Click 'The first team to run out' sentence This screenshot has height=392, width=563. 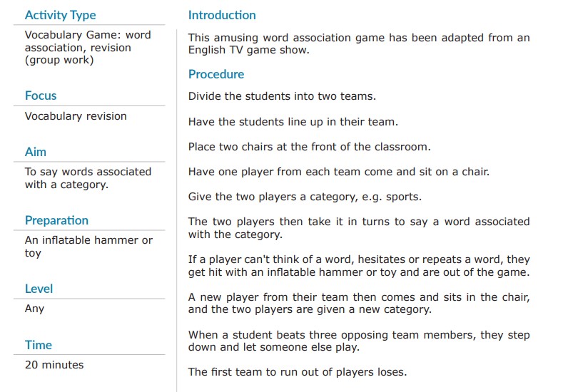point(298,371)
